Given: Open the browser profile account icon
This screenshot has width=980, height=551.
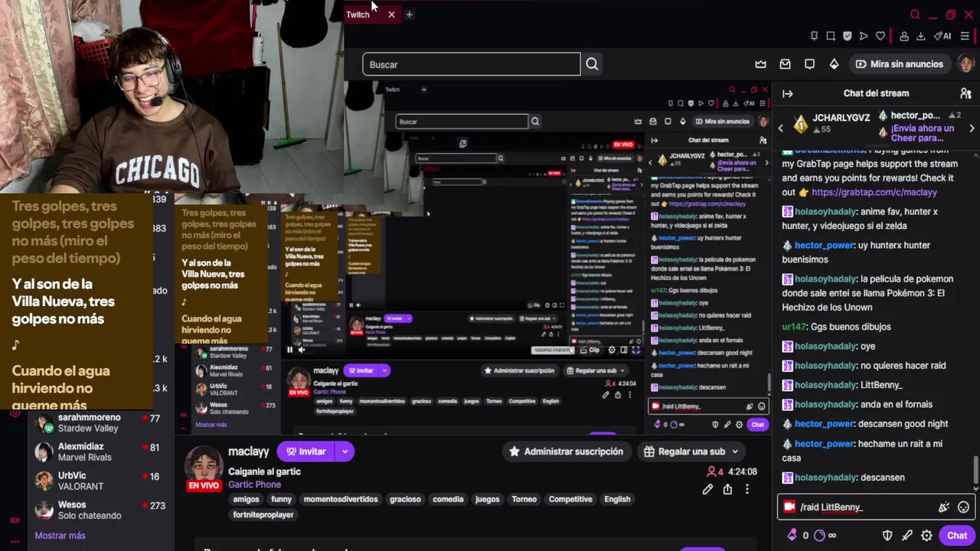Looking at the screenshot, I should 904,36.
